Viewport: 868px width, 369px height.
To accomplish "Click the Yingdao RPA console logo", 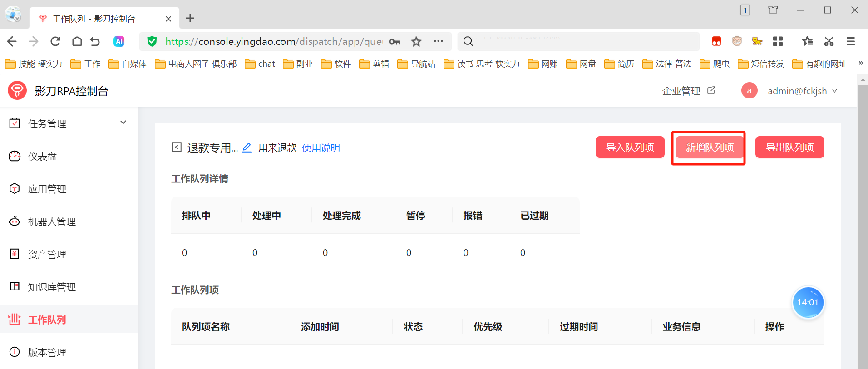I will click(x=17, y=91).
